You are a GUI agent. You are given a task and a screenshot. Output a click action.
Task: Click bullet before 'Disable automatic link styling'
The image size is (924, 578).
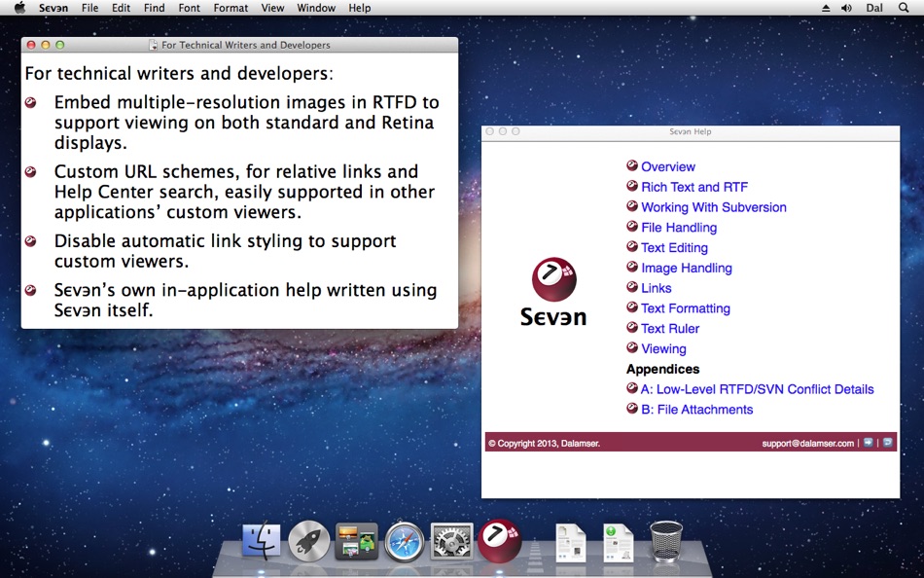click(x=31, y=240)
